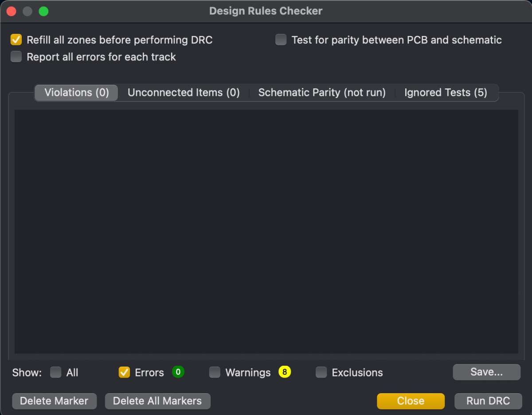Switch to the Violations (0) tab
Image resolution: width=532 pixels, height=415 pixels.
pyautogui.click(x=76, y=93)
